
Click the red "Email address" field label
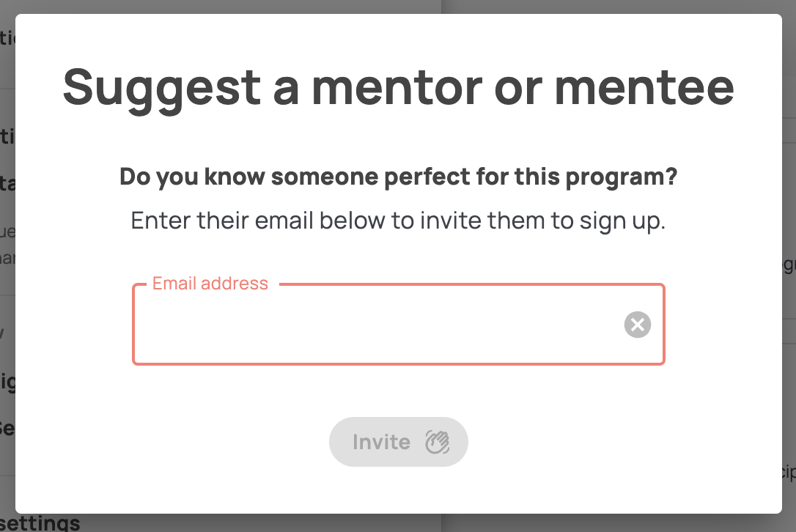[x=210, y=284]
